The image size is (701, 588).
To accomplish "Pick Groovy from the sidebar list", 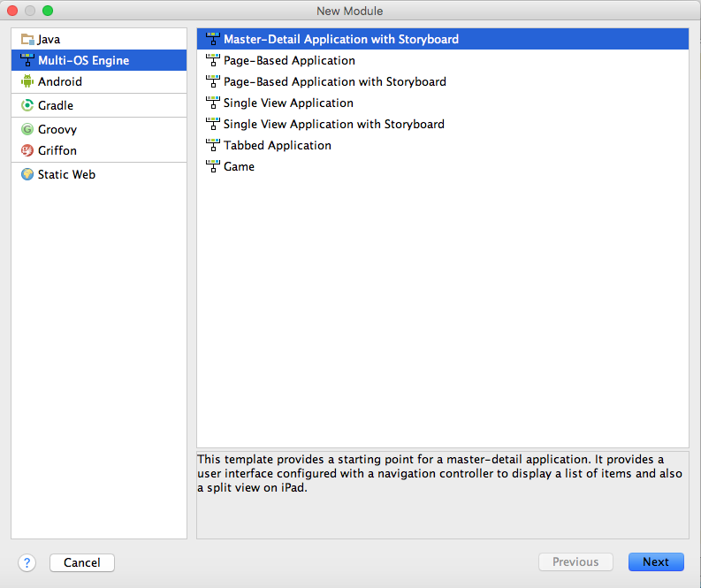I will 99,129.
